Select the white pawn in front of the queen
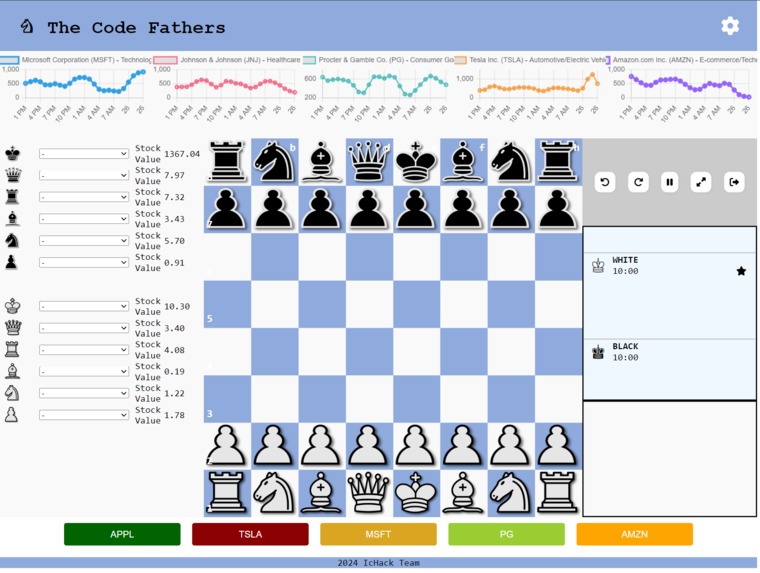 369,446
